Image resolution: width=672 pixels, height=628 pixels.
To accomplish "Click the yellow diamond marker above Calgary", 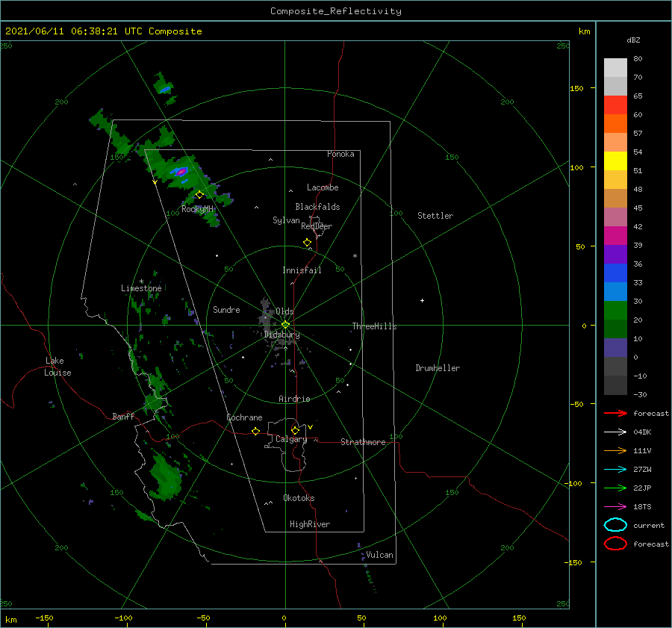I will [x=295, y=430].
